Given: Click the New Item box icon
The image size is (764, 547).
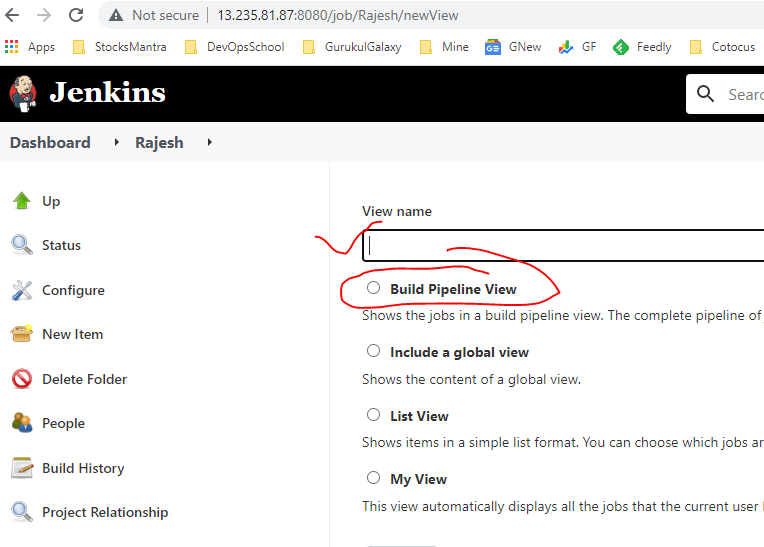Looking at the screenshot, I should point(22,334).
